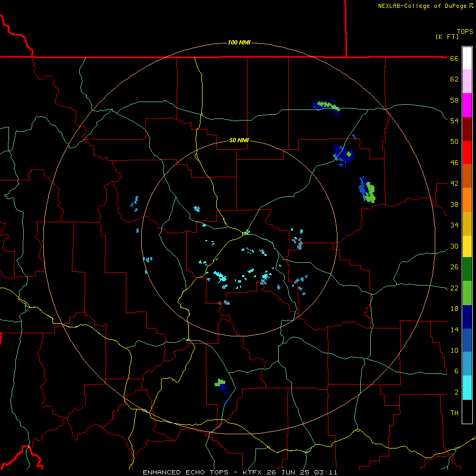Click the cyan legend band near 2
The width and height of the screenshot is (476, 476).
point(467,388)
